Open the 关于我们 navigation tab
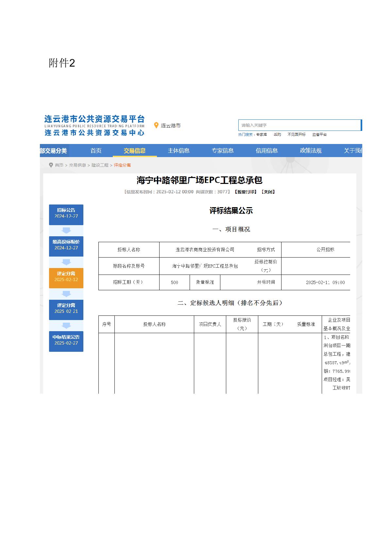The width and height of the screenshot is (392, 555). point(353,151)
